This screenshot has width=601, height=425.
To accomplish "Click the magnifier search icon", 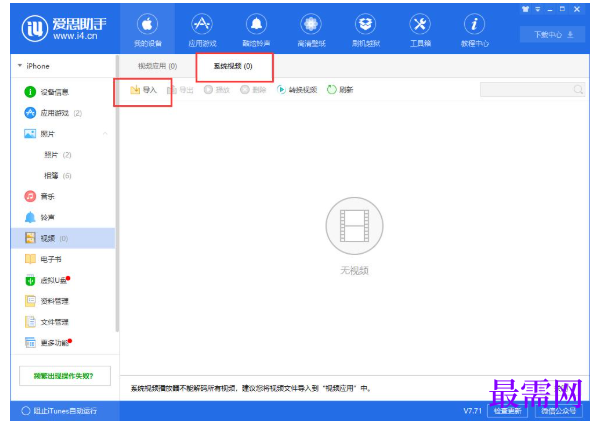I will pyautogui.click(x=578, y=90).
